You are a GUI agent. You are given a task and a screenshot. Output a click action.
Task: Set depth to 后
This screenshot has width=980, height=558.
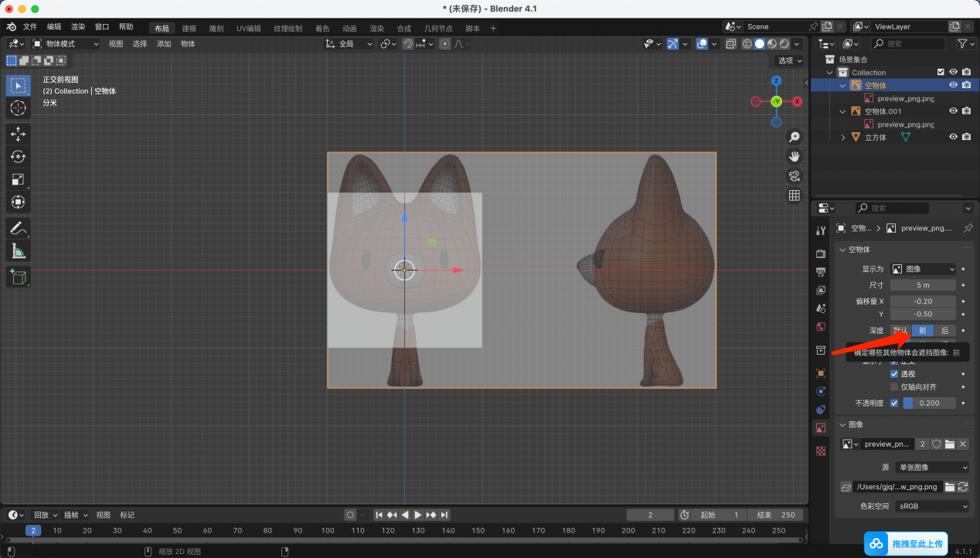[x=944, y=331]
